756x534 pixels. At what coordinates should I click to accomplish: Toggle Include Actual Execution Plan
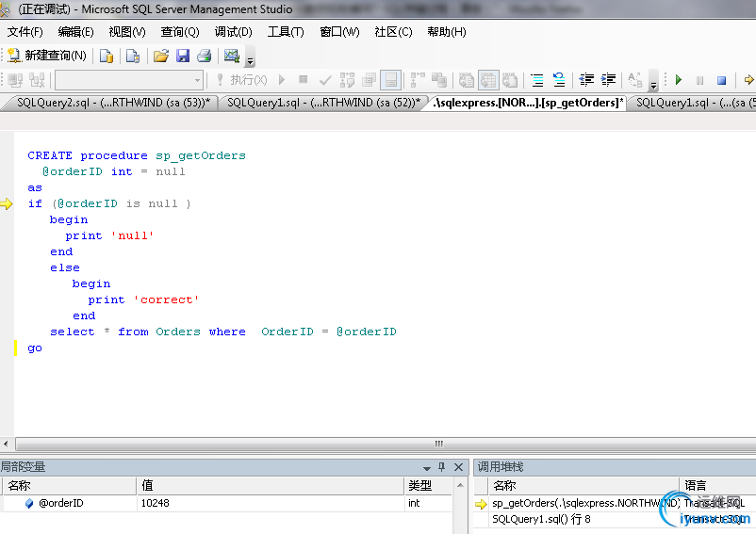418,80
